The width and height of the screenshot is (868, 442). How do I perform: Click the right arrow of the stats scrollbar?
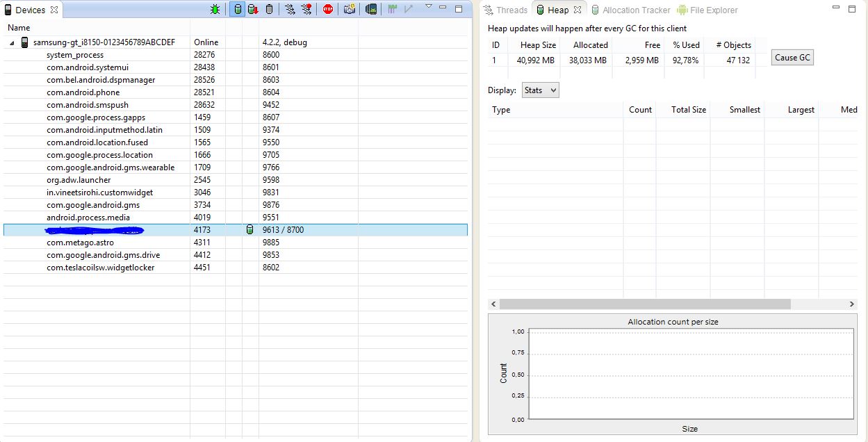point(852,304)
